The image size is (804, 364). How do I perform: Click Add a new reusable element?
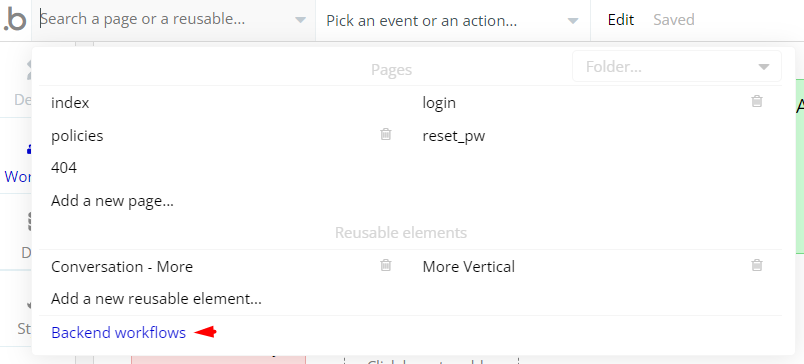156,298
